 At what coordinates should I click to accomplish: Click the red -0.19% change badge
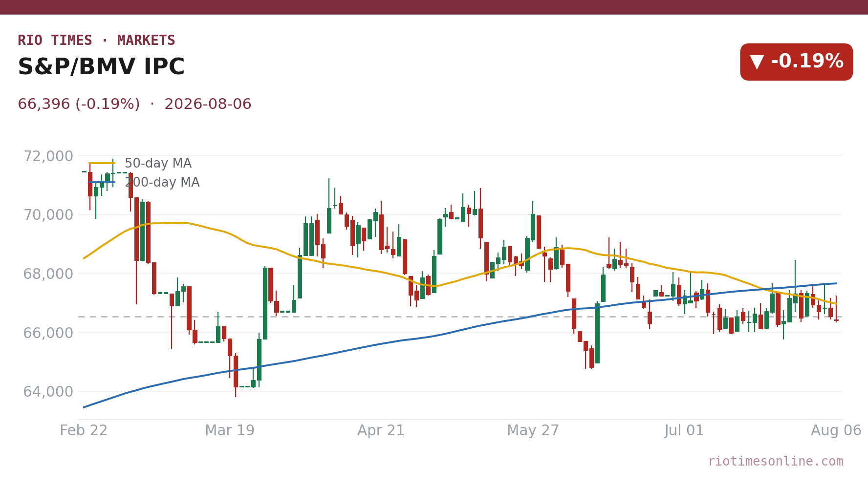[x=796, y=62]
